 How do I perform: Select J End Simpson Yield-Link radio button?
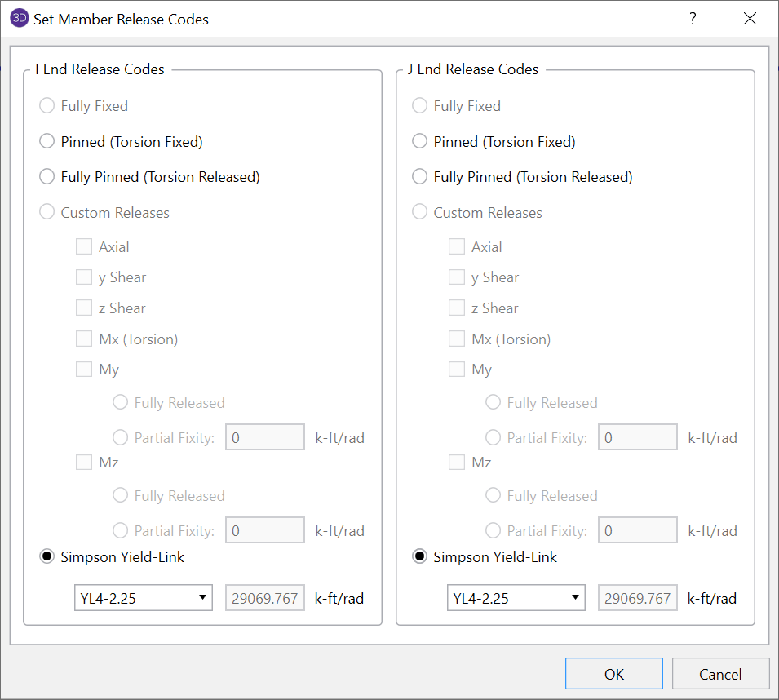pos(420,558)
